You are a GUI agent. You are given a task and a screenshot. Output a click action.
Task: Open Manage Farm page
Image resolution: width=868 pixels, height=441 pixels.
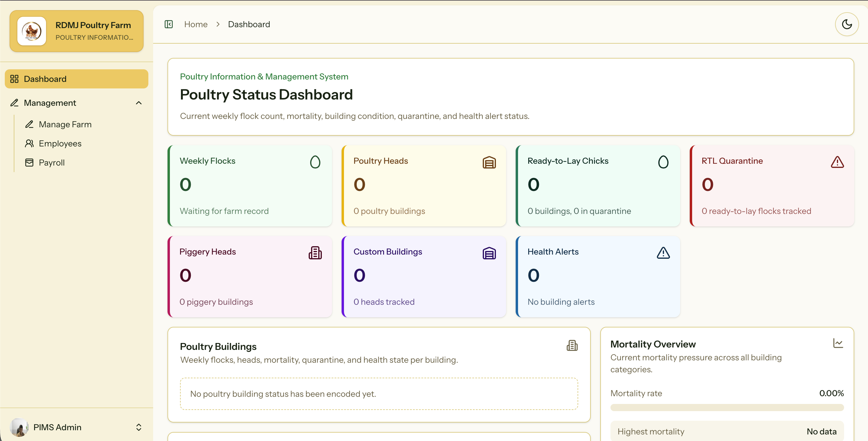tap(65, 124)
